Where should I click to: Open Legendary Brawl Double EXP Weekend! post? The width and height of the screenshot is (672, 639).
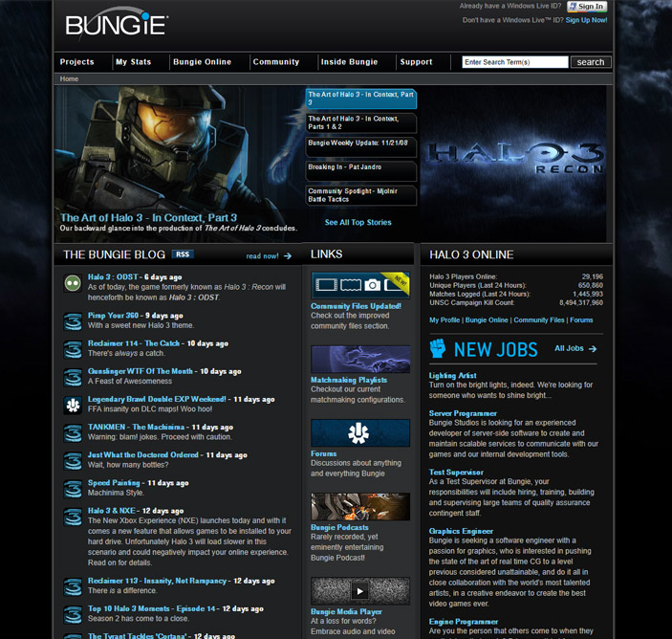tap(157, 399)
